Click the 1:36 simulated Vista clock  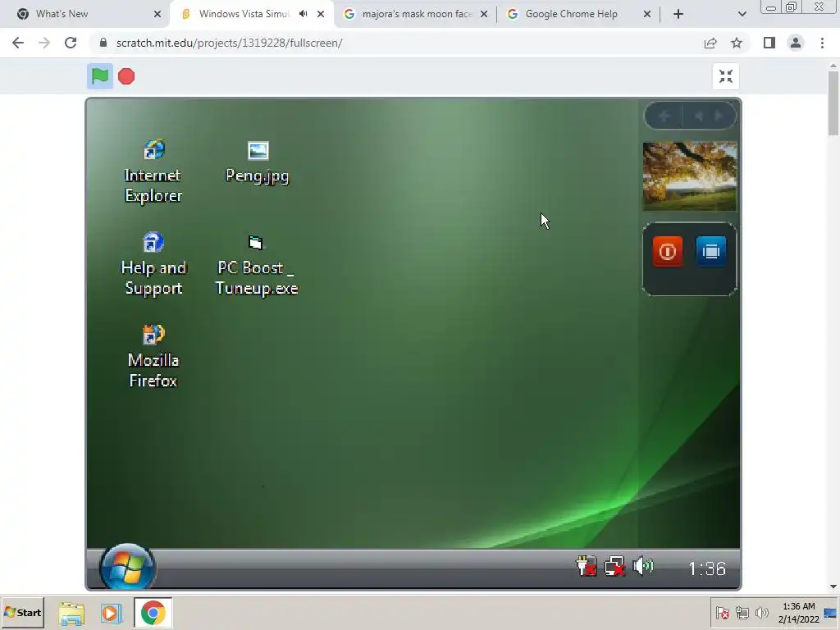(x=707, y=568)
